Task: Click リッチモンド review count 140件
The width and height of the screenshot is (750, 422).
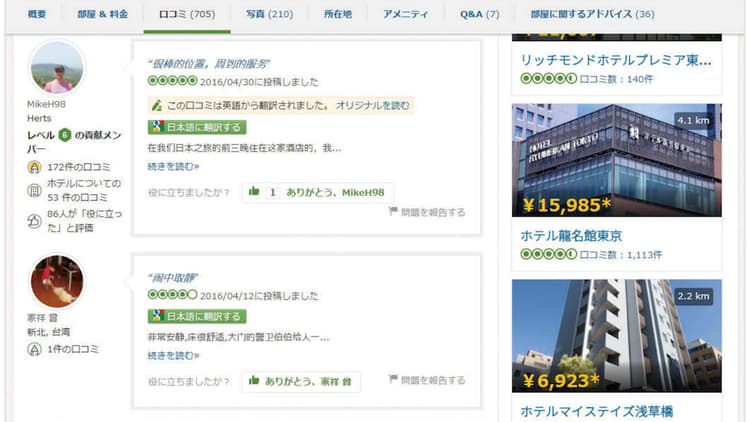Action: pyautogui.click(x=616, y=79)
